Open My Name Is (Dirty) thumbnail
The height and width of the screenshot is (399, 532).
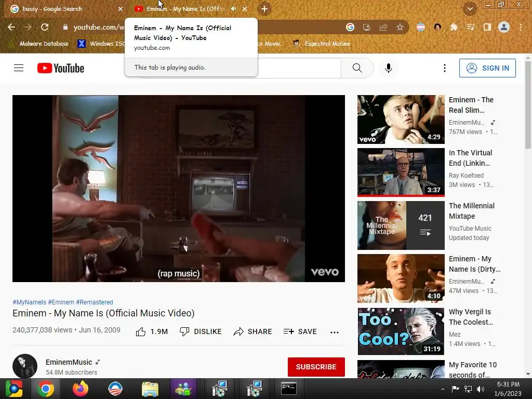click(401, 278)
